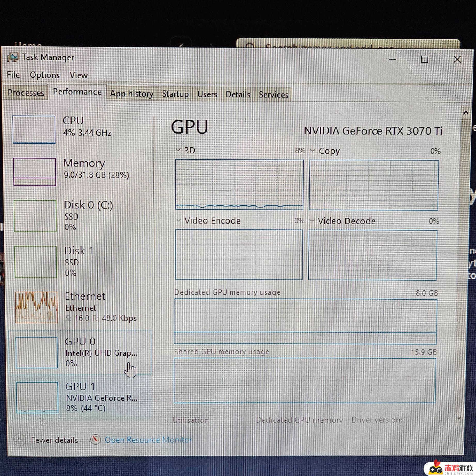The image size is (476, 476).
Task: Select the Ethernet activity graph thumbnail
Action: coord(36,307)
